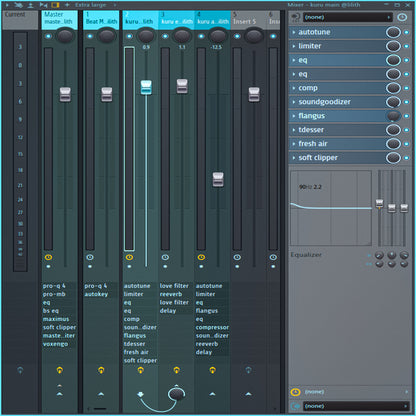416x416 pixels.
Task: Click the routing icon below Master effects list
Action: click(x=59, y=370)
